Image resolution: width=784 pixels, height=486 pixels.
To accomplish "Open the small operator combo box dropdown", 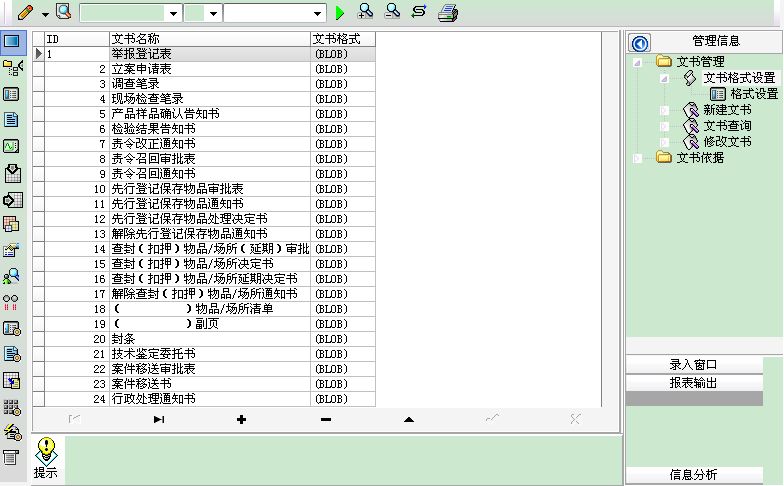I will pos(214,14).
